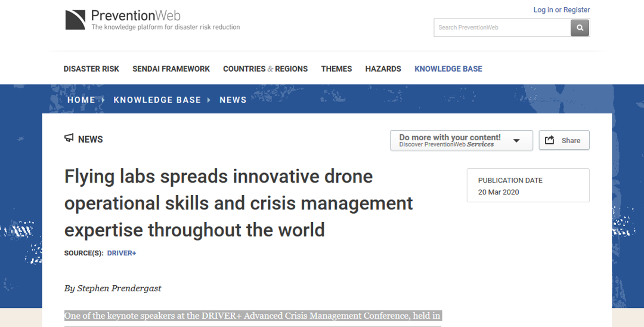The image size is (644, 327).
Task: Click KNOWLEDGE BASE in the breadcrumb trail
Action: (157, 100)
